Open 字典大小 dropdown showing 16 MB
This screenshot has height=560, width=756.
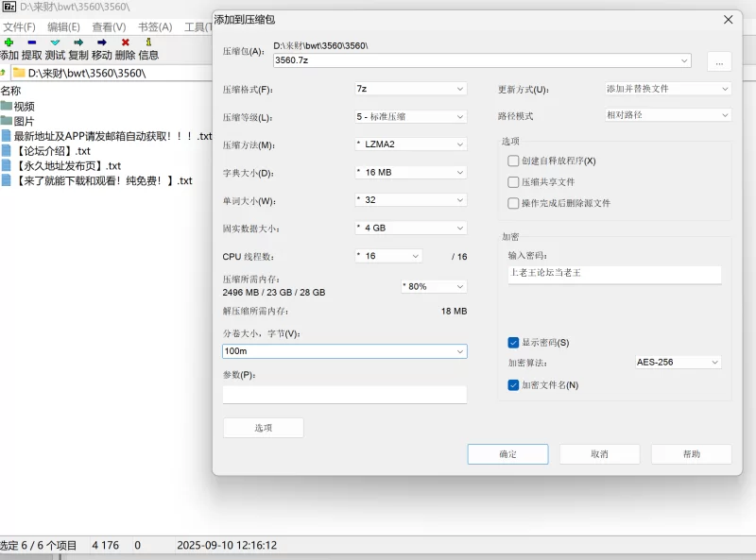[x=411, y=172]
